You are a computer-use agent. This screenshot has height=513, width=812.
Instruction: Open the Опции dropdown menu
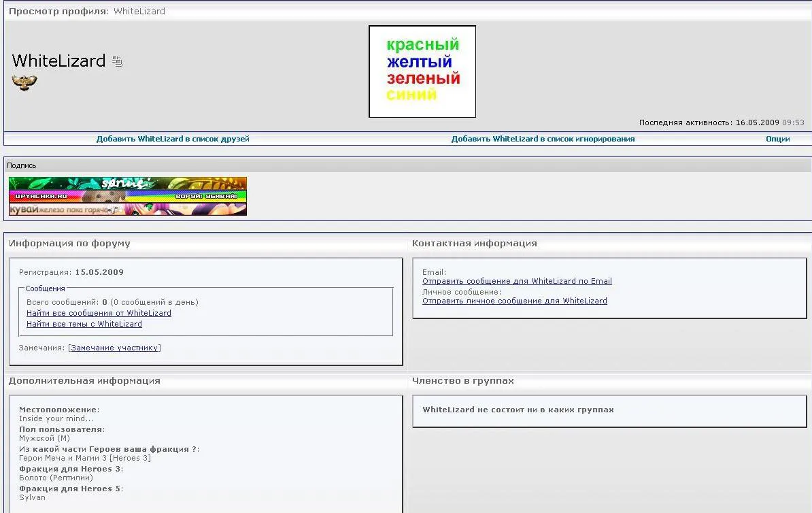pos(778,139)
